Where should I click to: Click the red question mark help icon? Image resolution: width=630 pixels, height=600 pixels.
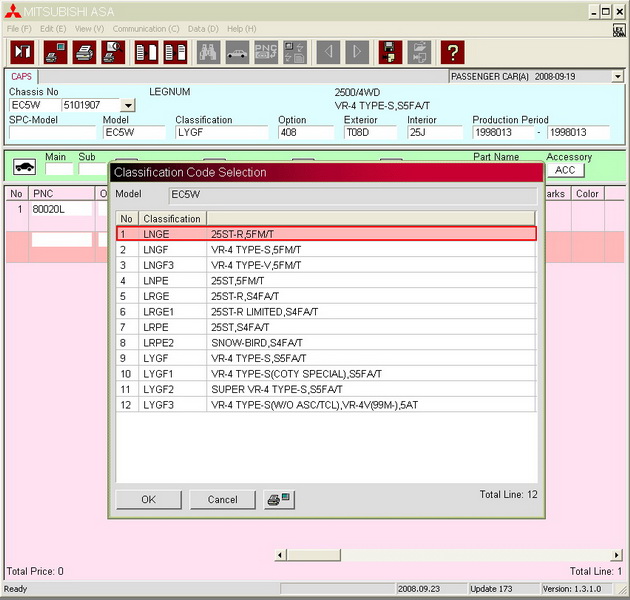coord(452,52)
